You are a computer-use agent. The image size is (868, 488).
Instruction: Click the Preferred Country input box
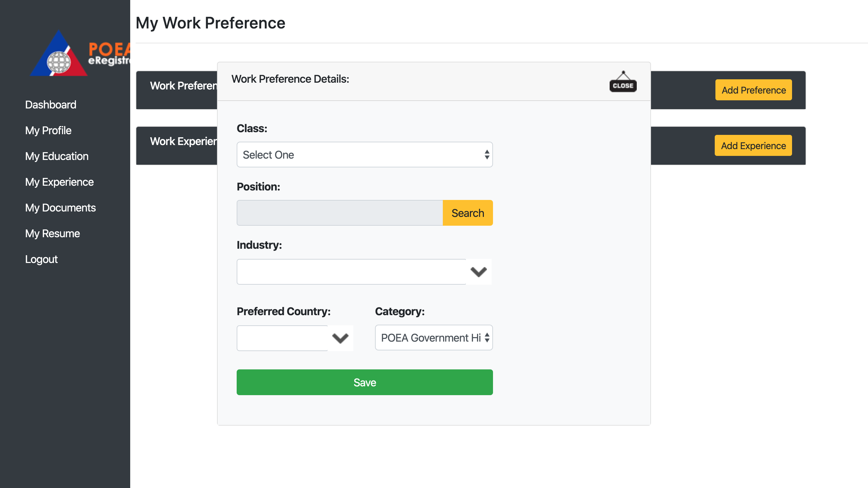coord(282,338)
